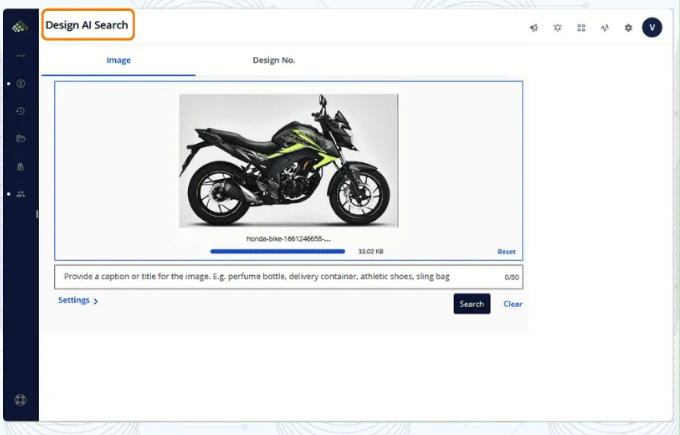Open the people group sidebar icon
680x435 pixels.
(21, 193)
